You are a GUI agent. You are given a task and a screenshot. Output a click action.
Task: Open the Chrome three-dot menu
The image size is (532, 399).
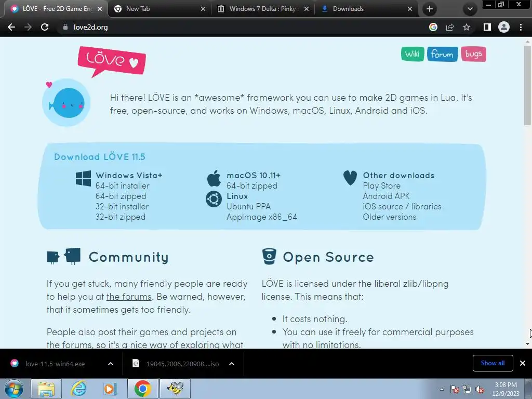point(521,27)
